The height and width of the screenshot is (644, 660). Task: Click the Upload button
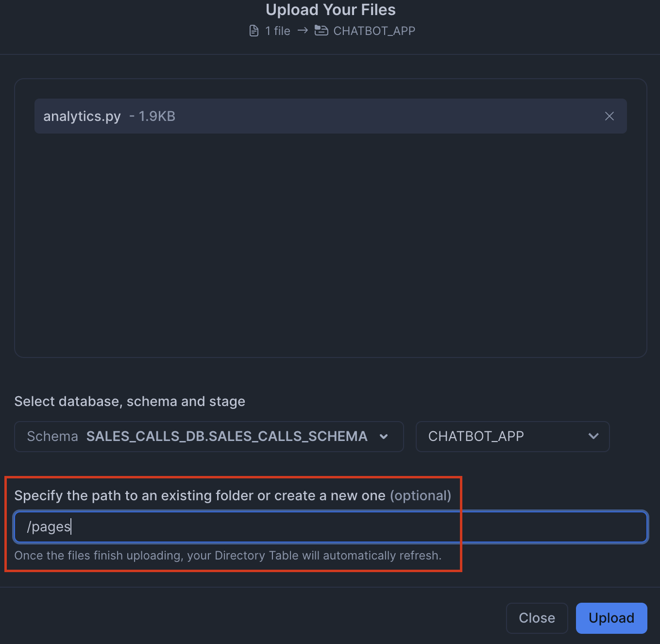[x=611, y=618]
